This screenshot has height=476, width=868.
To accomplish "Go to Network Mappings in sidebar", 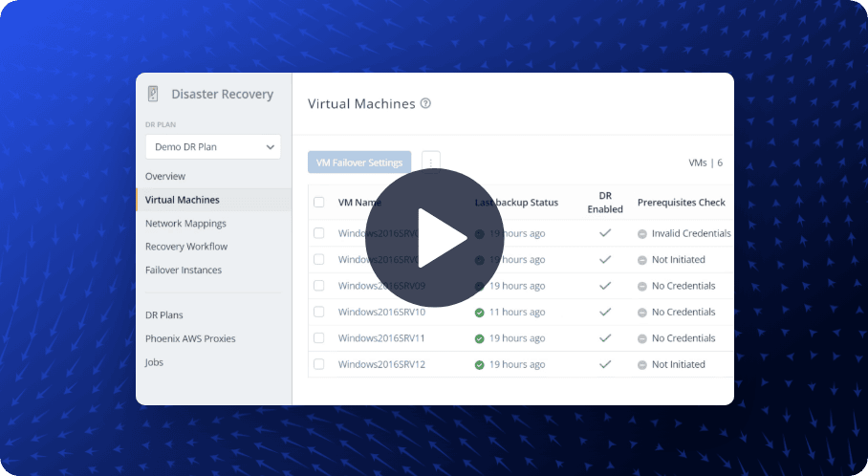I will (185, 223).
